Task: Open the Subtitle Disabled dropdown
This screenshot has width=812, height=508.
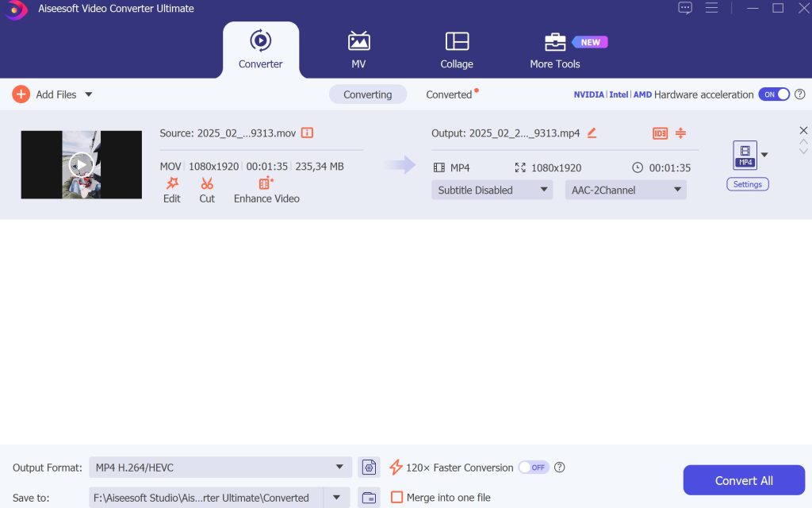Action: 492,190
